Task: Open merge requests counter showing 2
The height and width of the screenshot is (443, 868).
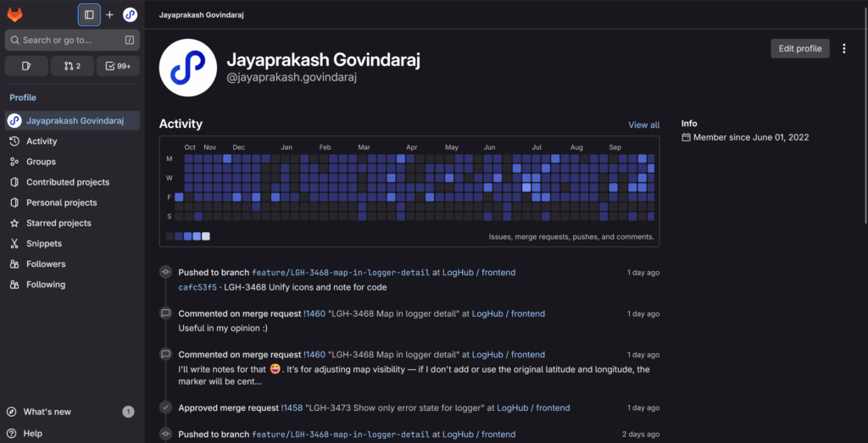Action: click(72, 65)
